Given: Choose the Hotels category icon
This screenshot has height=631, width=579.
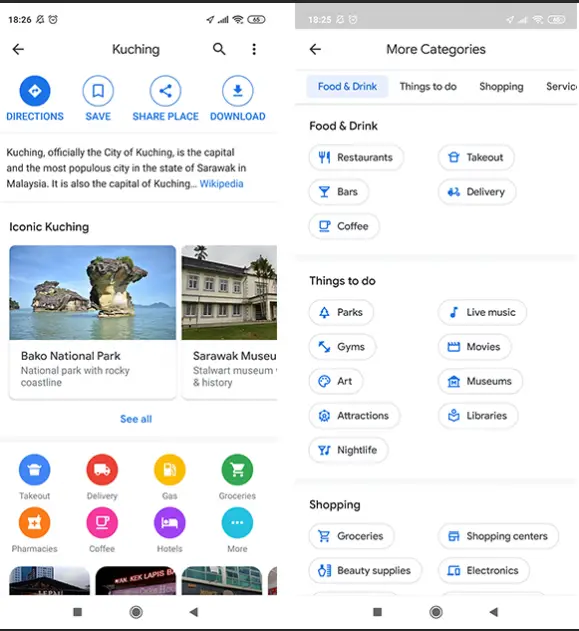Looking at the screenshot, I should (170, 522).
